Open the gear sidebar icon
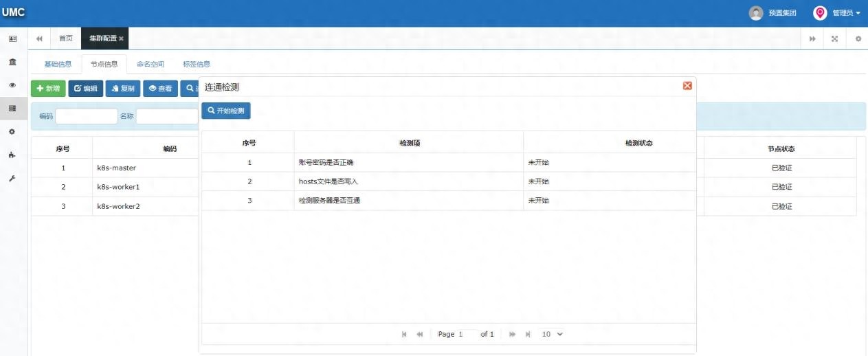868x356 pixels. [12, 131]
